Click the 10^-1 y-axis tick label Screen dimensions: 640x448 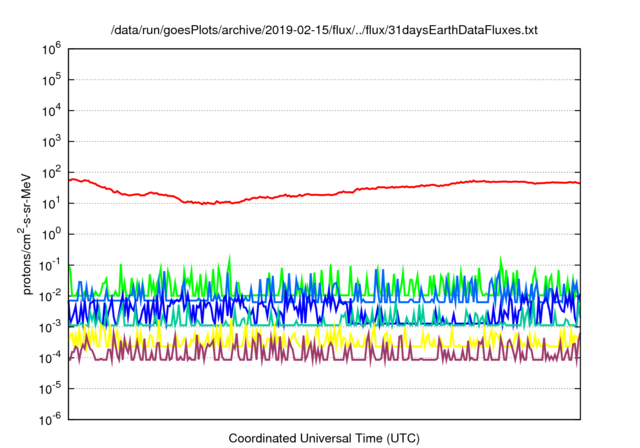(x=48, y=265)
